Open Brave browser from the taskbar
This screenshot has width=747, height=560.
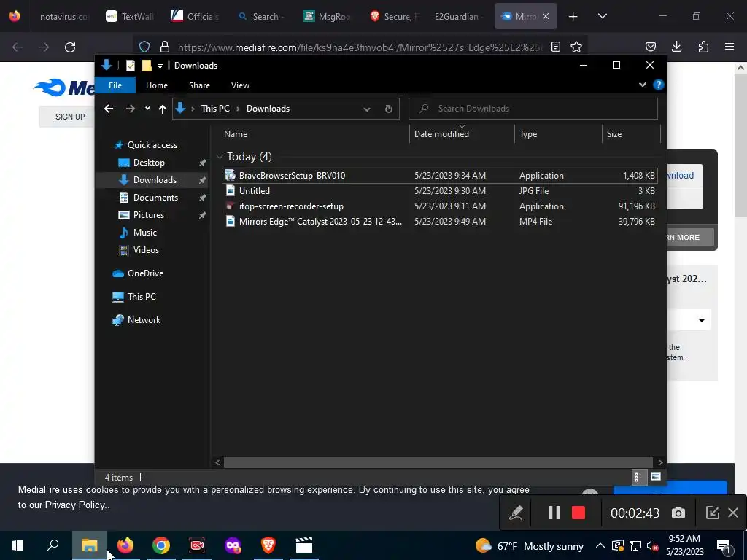268,545
